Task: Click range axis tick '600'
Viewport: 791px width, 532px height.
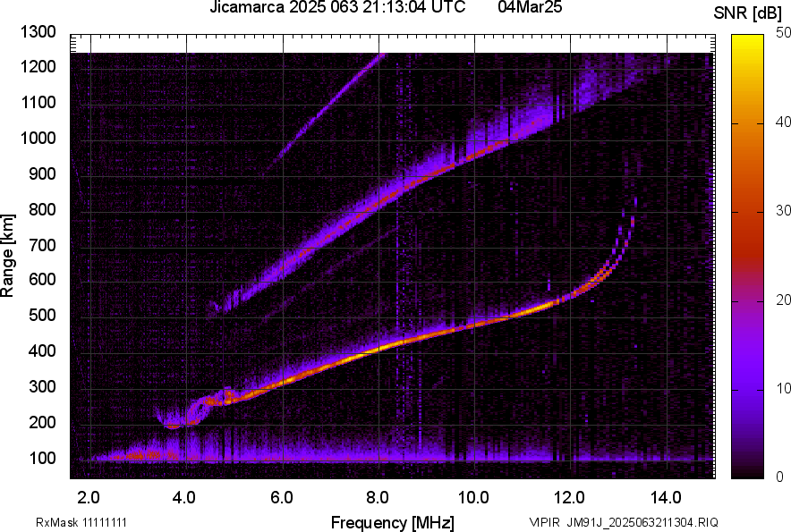Action: coord(42,279)
